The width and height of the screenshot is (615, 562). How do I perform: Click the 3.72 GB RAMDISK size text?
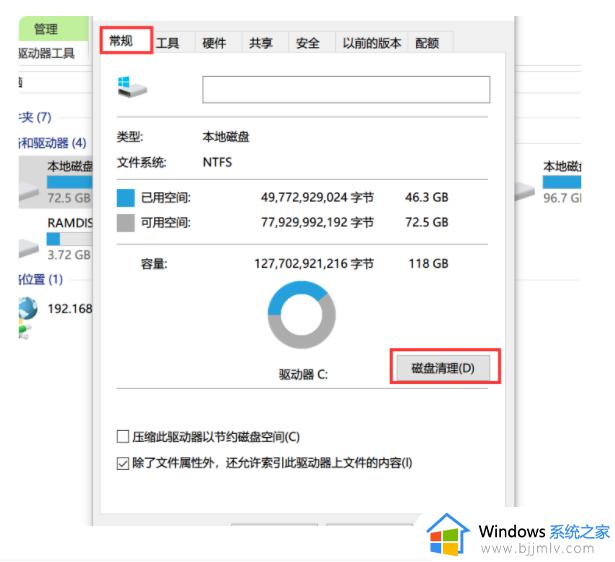point(69,255)
